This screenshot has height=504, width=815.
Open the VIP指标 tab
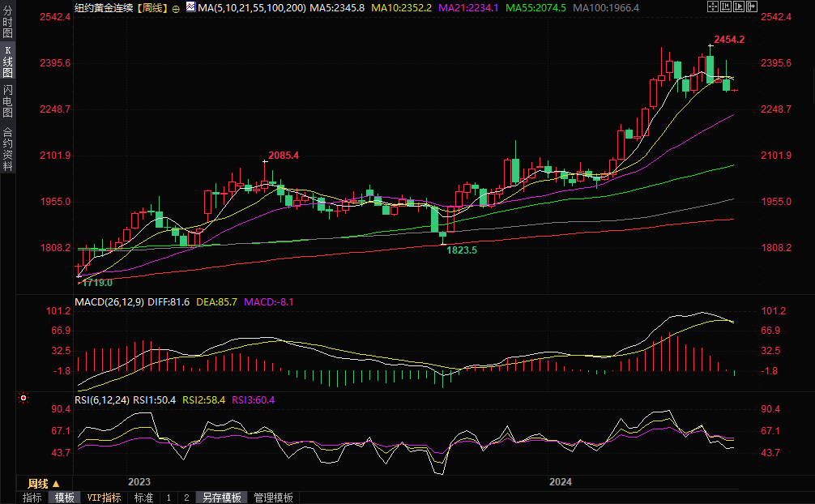(105, 498)
